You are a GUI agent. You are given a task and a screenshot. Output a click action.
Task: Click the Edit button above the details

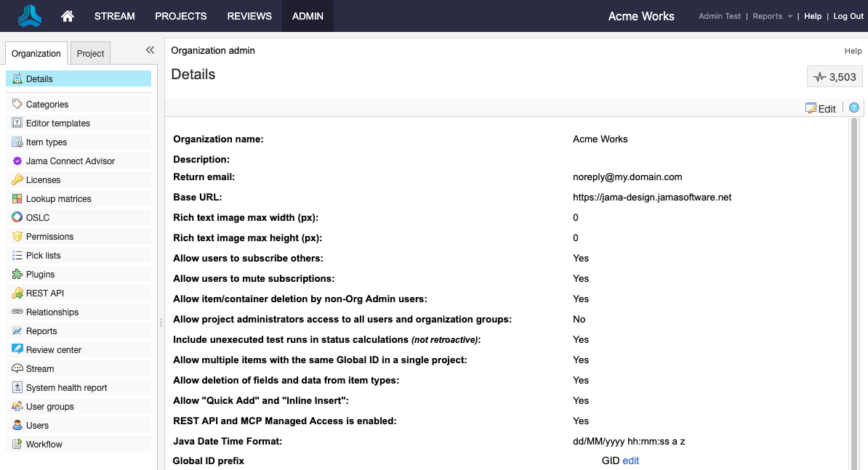tap(821, 108)
